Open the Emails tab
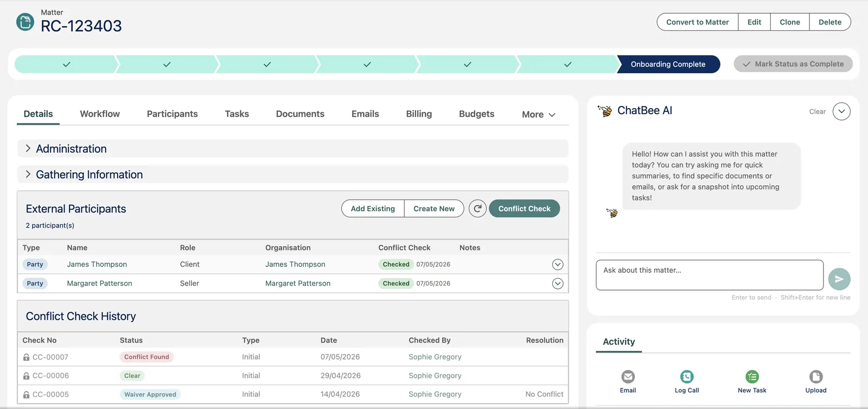The image size is (868, 409). pyautogui.click(x=365, y=114)
